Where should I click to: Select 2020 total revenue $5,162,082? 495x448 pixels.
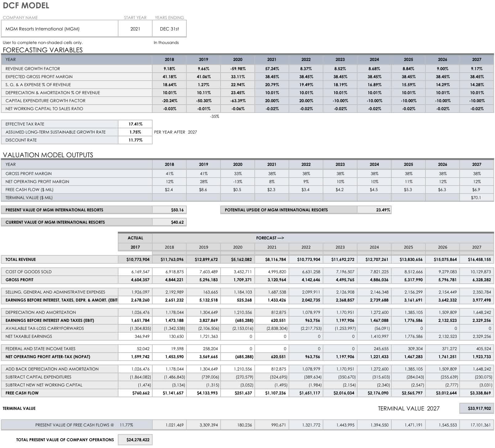(238, 259)
